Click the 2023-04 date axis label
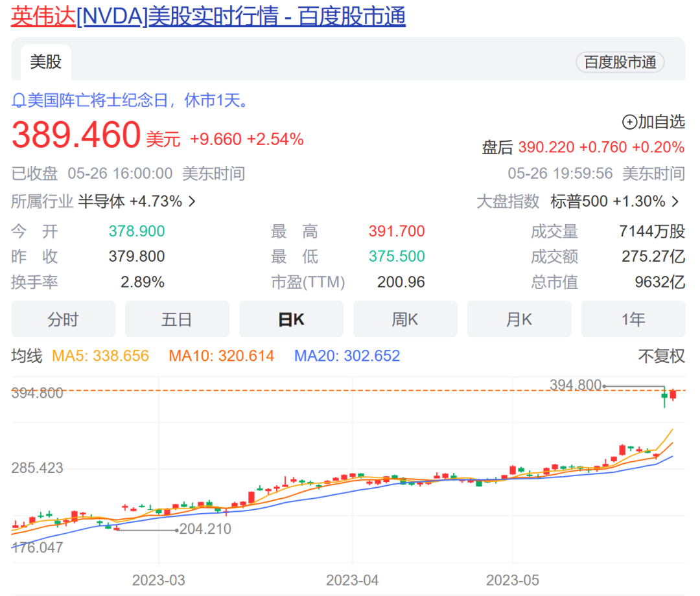This screenshot has height=596, width=700. [352, 580]
